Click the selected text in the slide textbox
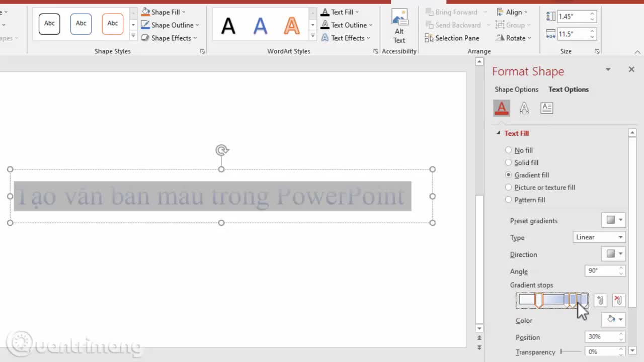 [x=212, y=196]
